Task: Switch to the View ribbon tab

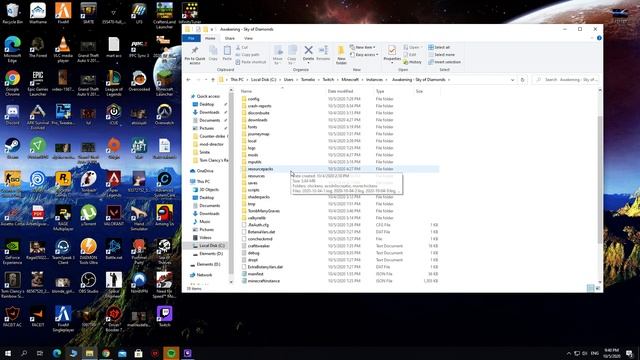Action: coord(248,38)
